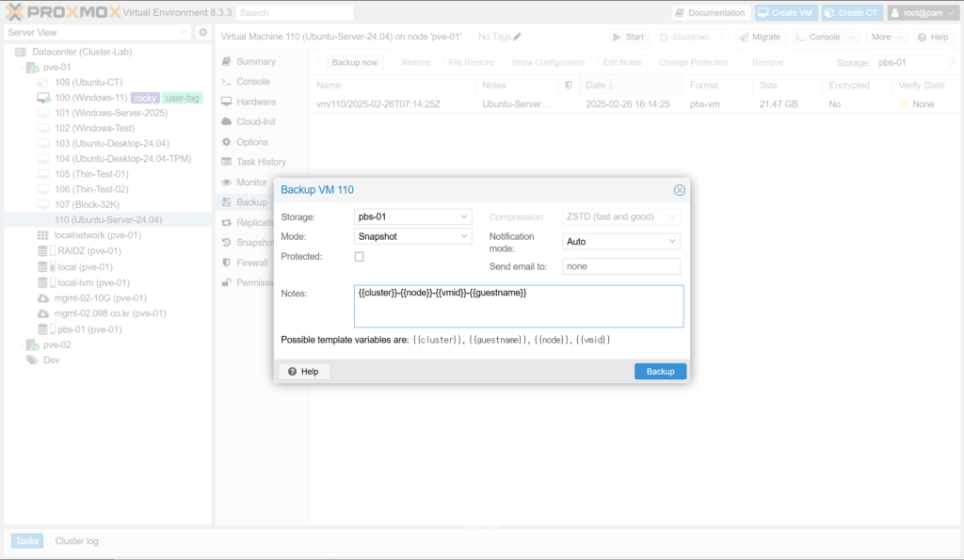Click the Proxmox logo icon
Image resolution: width=964 pixels, height=560 pixels.
click(17, 12)
